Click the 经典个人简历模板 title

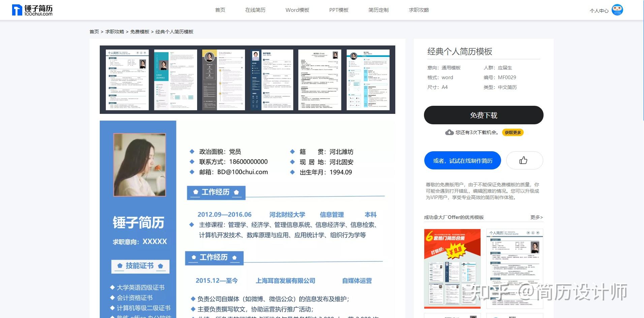(460, 52)
